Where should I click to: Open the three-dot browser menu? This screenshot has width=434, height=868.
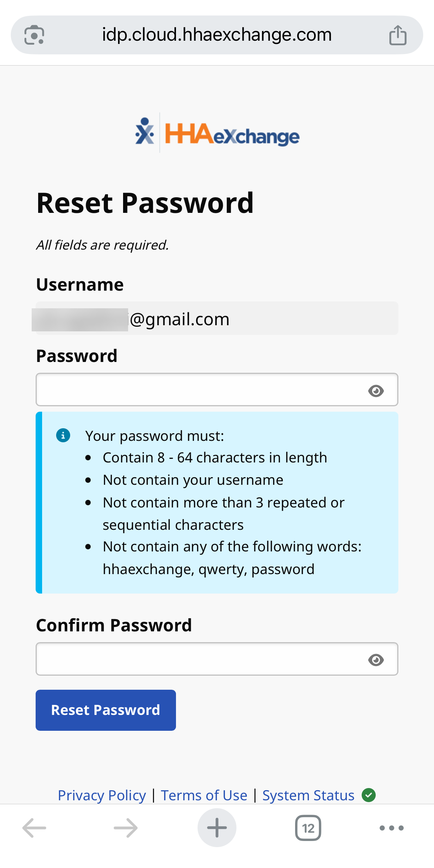pyautogui.click(x=392, y=828)
